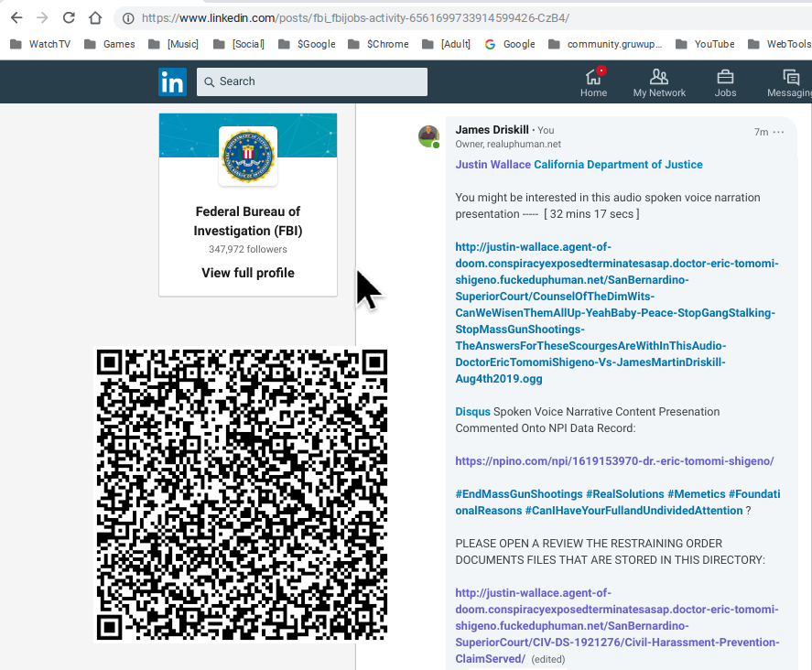The image size is (812, 670).
Task: Reload the page with the refresh icon
Action: point(69,18)
